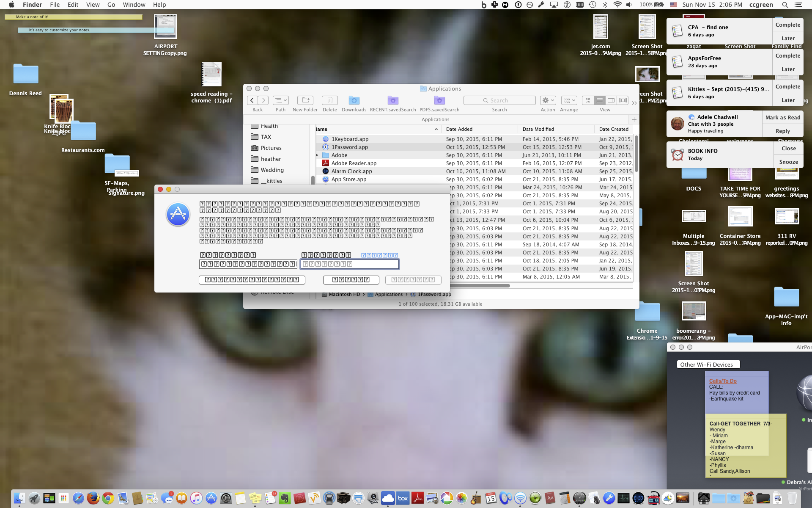Click the plus button under Finder toolbar

coord(634,119)
